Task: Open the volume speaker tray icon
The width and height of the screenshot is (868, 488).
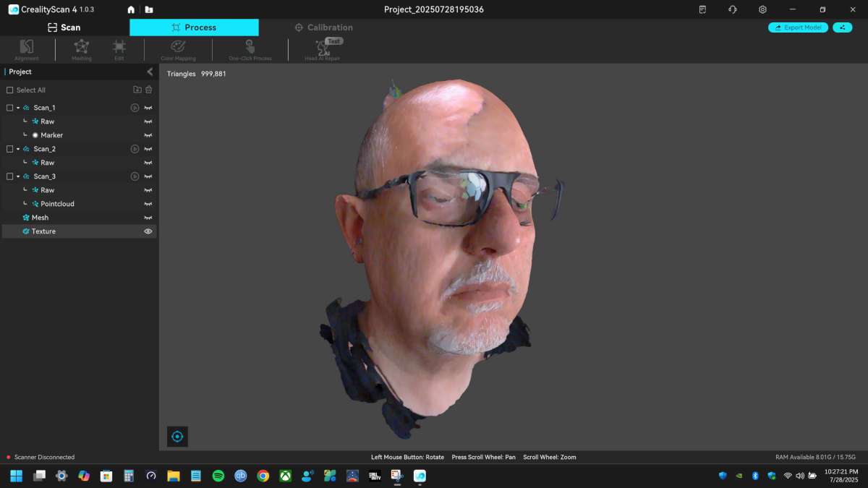Action: [x=800, y=476]
